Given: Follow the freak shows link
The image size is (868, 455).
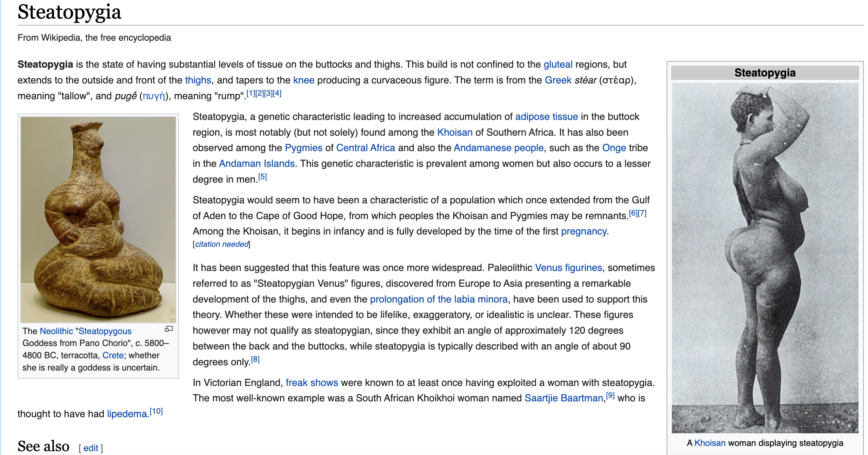Looking at the screenshot, I should coord(312,383).
